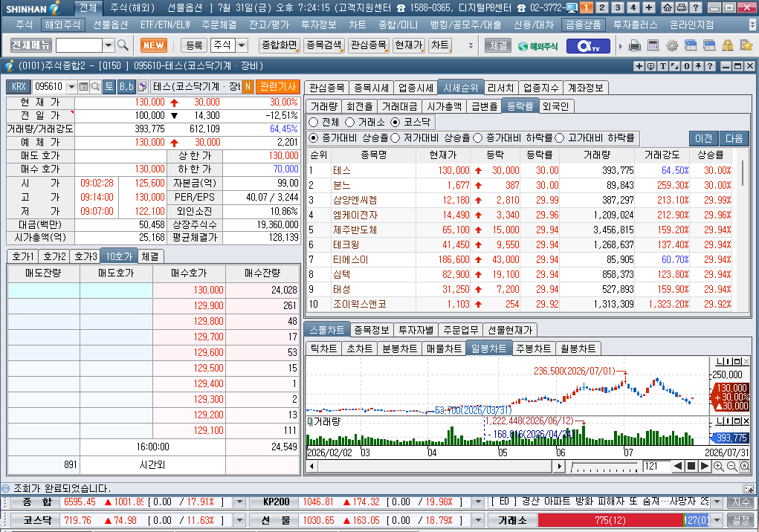Image resolution: width=759 pixels, height=532 pixels.
Task: Click the toolbar print document icon
Action: (635, 46)
